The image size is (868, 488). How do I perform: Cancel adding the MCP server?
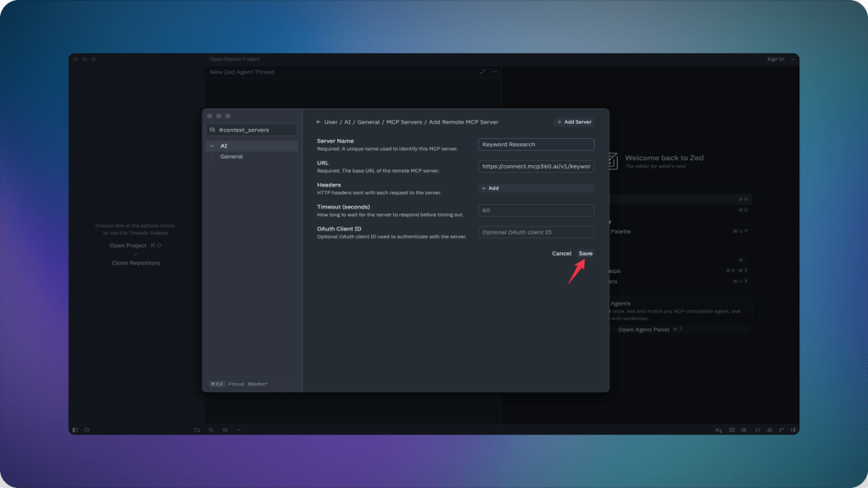561,253
